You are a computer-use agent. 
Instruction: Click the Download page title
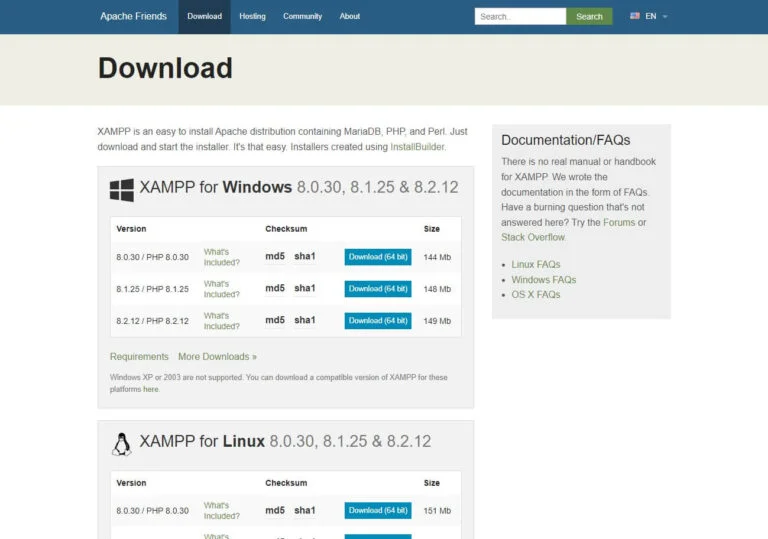tap(166, 68)
